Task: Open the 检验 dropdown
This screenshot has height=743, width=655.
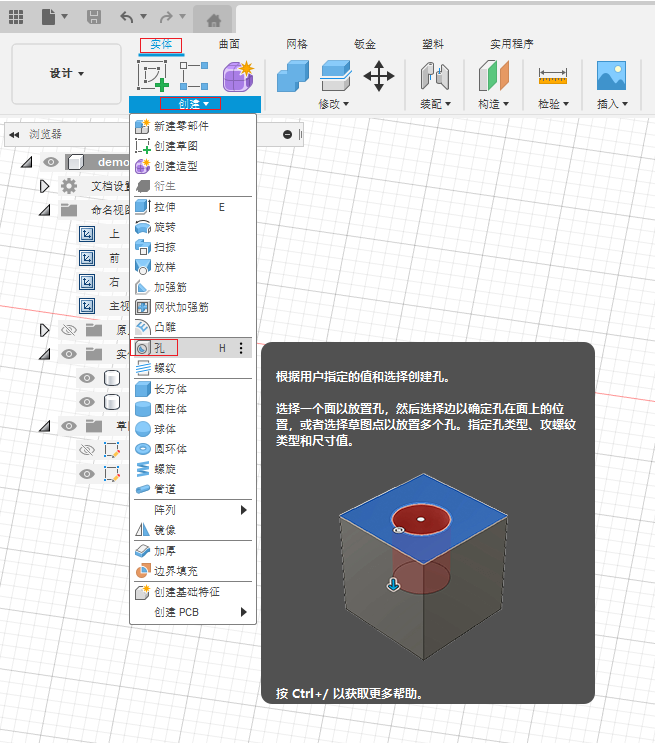Action: [x=553, y=104]
